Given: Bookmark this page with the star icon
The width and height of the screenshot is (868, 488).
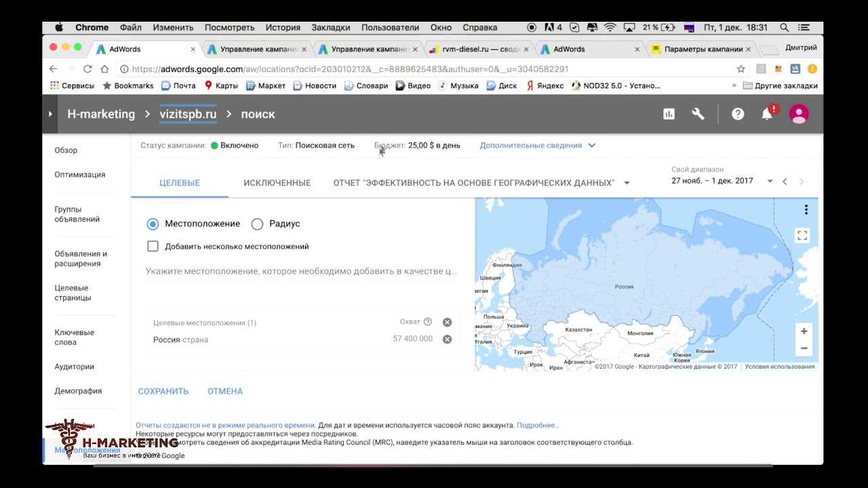Looking at the screenshot, I should (x=741, y=68).
